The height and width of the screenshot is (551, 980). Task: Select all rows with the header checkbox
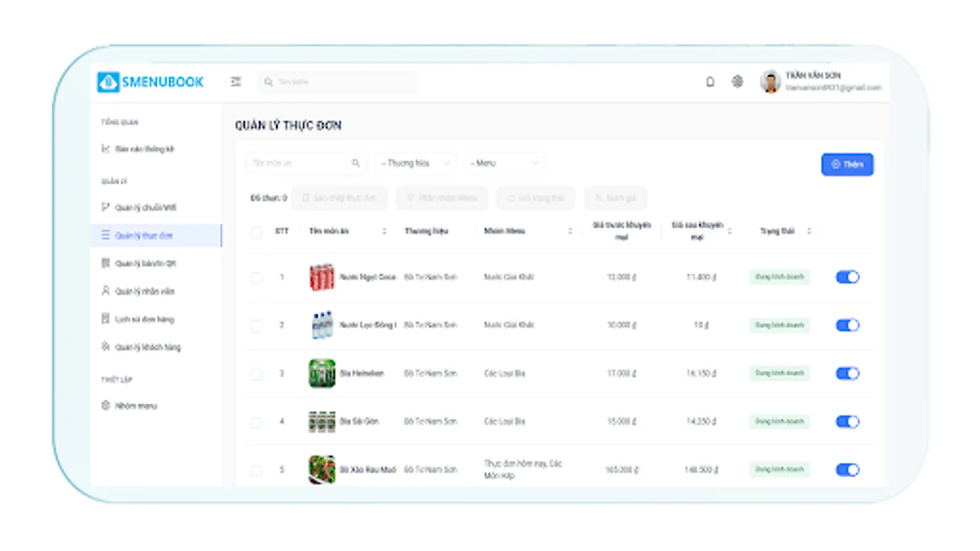256,231
